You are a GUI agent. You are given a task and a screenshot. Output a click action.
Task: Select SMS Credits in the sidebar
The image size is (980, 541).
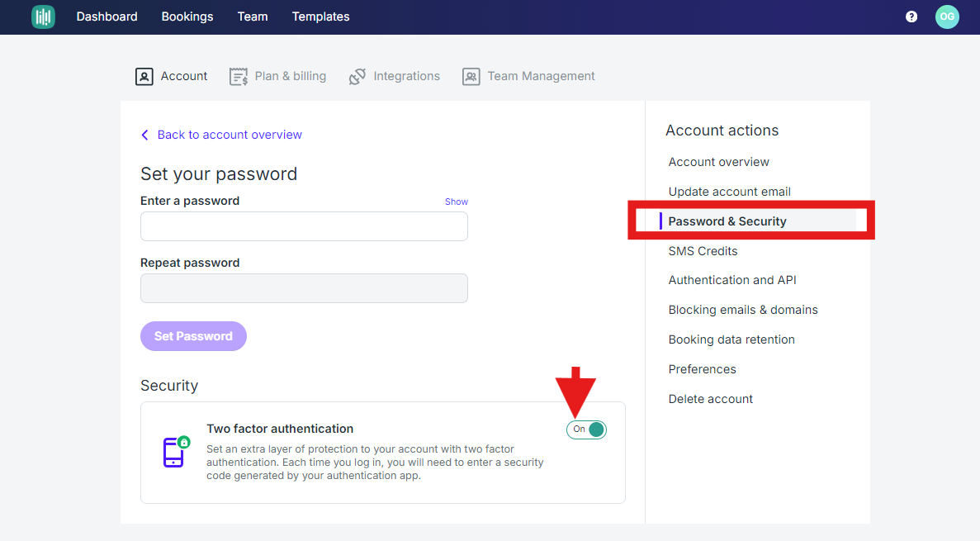click(x=703, y=250)
